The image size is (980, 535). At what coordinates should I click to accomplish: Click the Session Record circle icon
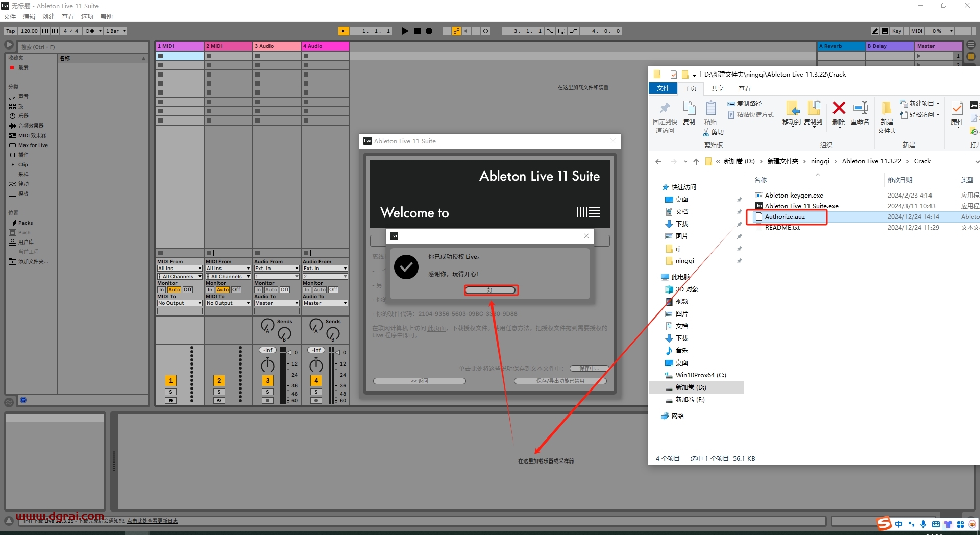pos(485,31)
